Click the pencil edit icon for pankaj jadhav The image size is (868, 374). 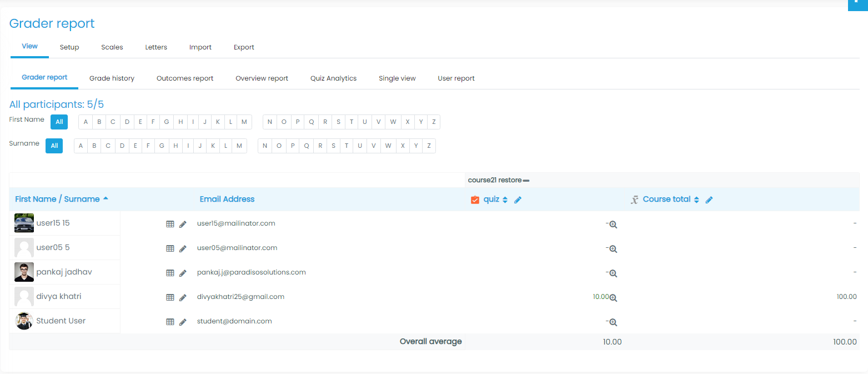tap(183, 273)
